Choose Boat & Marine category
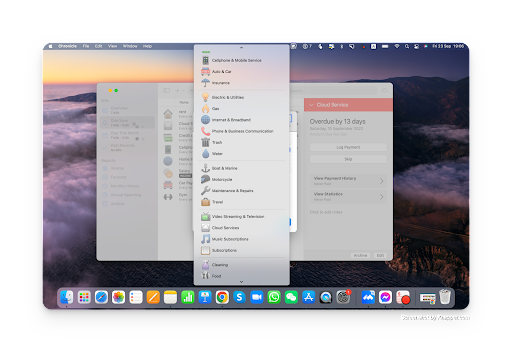The height and width of the screenshot is (363, 512). 242,168
